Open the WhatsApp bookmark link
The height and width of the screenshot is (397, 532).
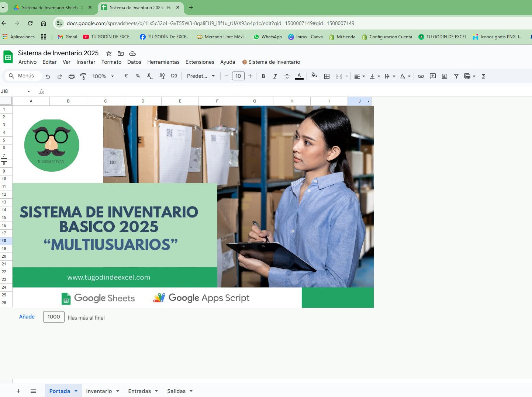[267, 37]
